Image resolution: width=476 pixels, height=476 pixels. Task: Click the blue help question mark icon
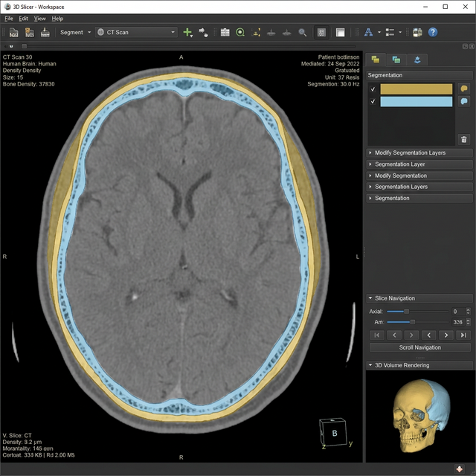[x=433, y=33]
